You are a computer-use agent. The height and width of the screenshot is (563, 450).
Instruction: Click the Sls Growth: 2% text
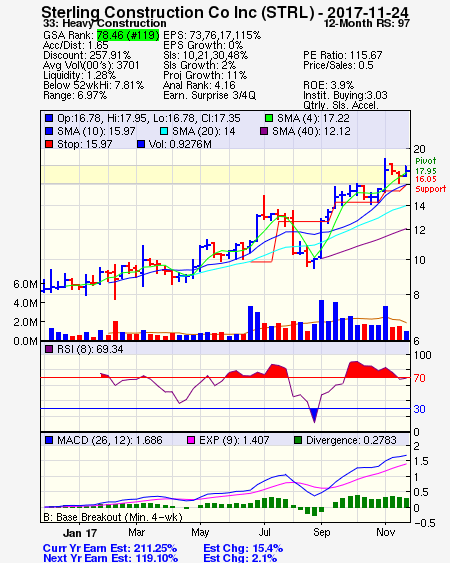[199, 65]
